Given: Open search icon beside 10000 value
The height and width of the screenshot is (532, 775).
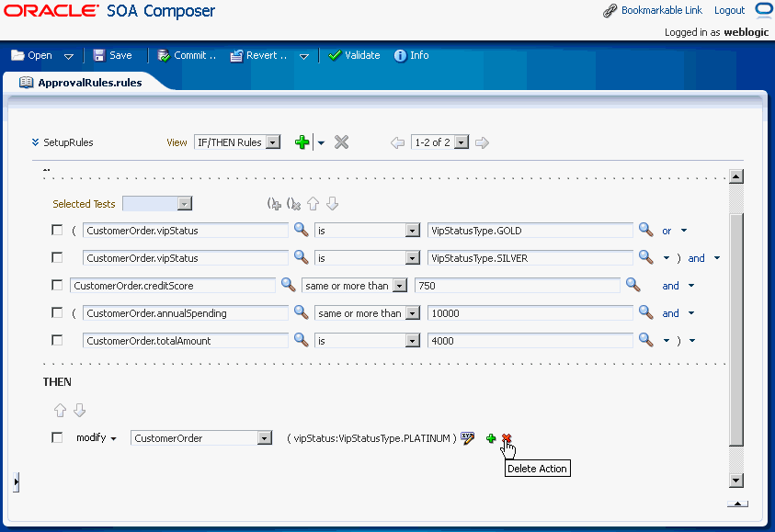Looking at the screenshot, I should click(646, 312).
